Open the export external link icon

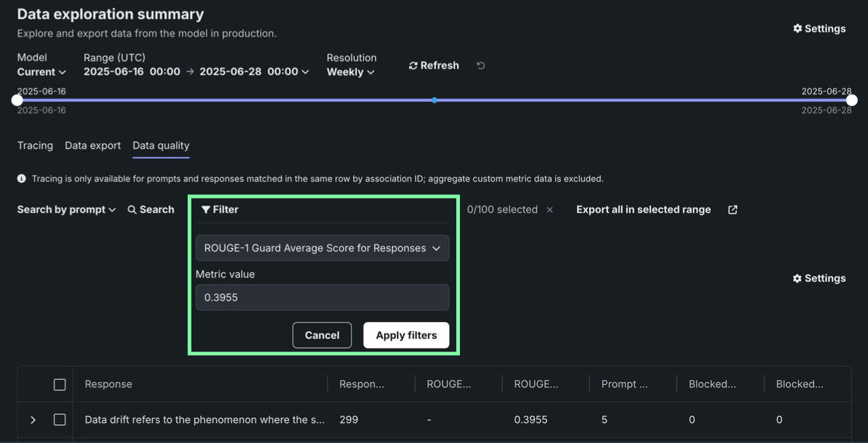click(733, 210)
